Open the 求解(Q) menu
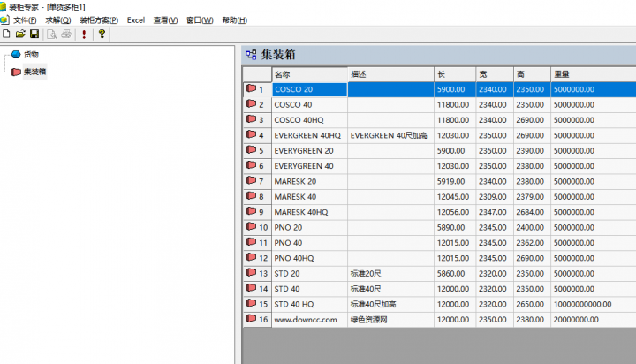This screenshot has height=364, width=636. pos(58,19)
